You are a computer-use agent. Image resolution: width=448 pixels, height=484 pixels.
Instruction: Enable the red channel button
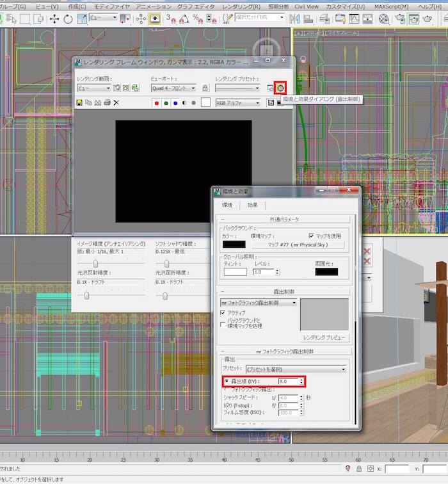pyautogui.click(x=156, y=102)
